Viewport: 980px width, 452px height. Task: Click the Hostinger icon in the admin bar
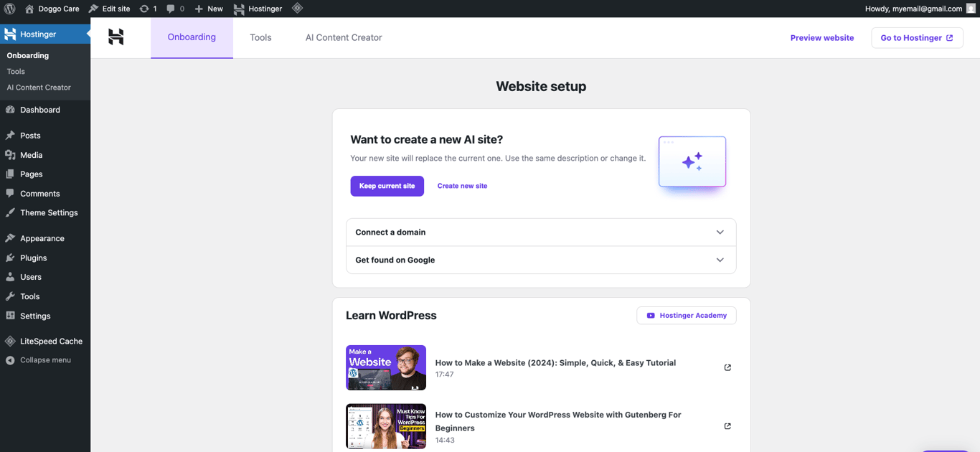click(x=239, y=9)
